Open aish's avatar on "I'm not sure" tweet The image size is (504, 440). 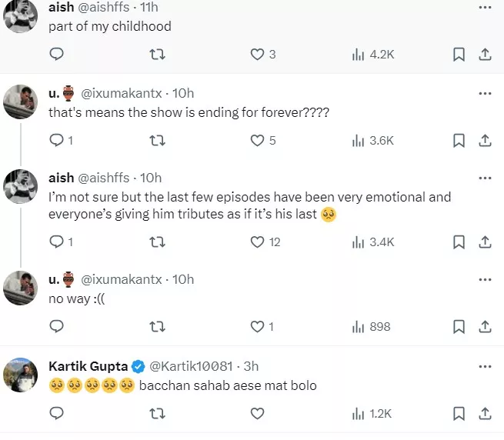click(22, 186)
